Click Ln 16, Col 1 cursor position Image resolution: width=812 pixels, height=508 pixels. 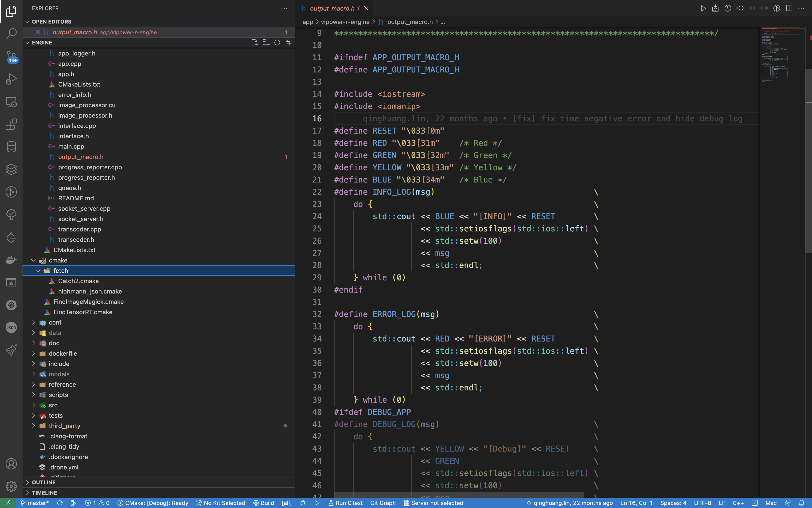[636, 503]
